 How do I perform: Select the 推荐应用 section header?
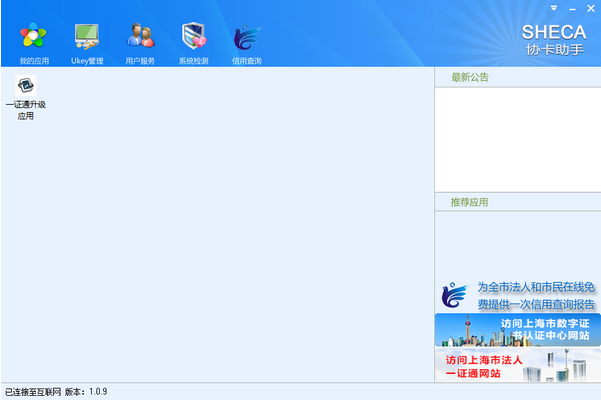(470, 202)
